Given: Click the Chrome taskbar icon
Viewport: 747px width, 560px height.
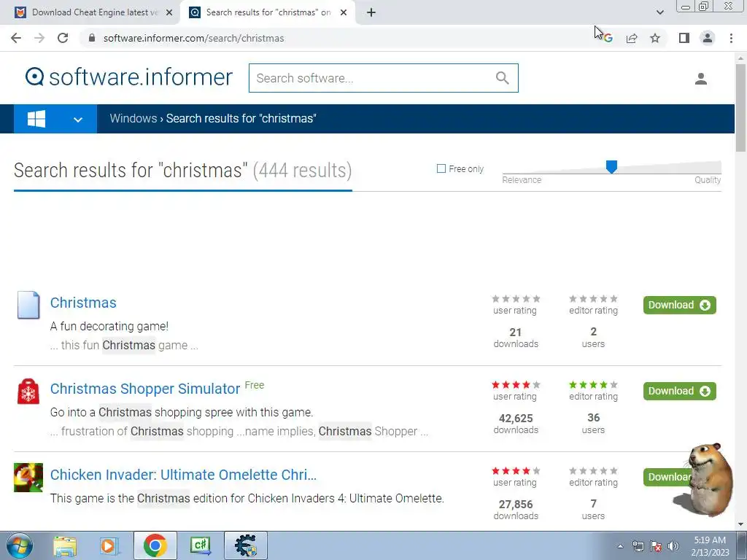Looking at the screenshot, I should [155, 545].
